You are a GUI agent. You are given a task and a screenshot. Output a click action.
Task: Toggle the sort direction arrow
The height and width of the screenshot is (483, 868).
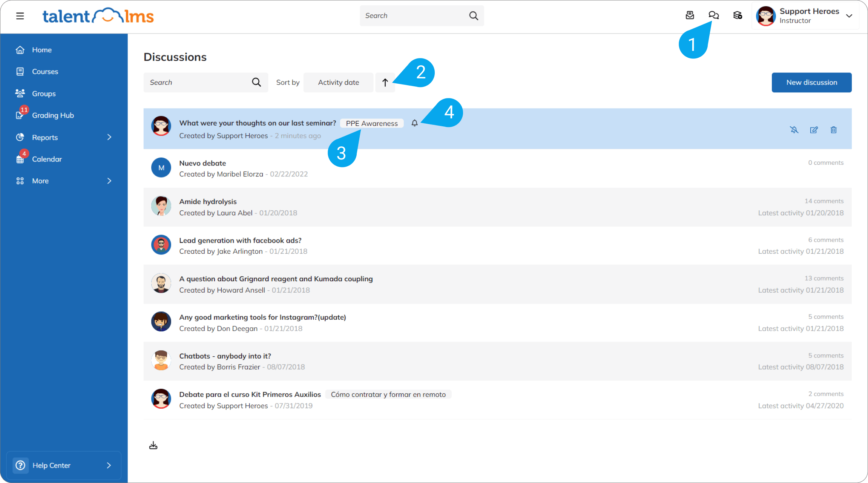(x=385, y=82)
